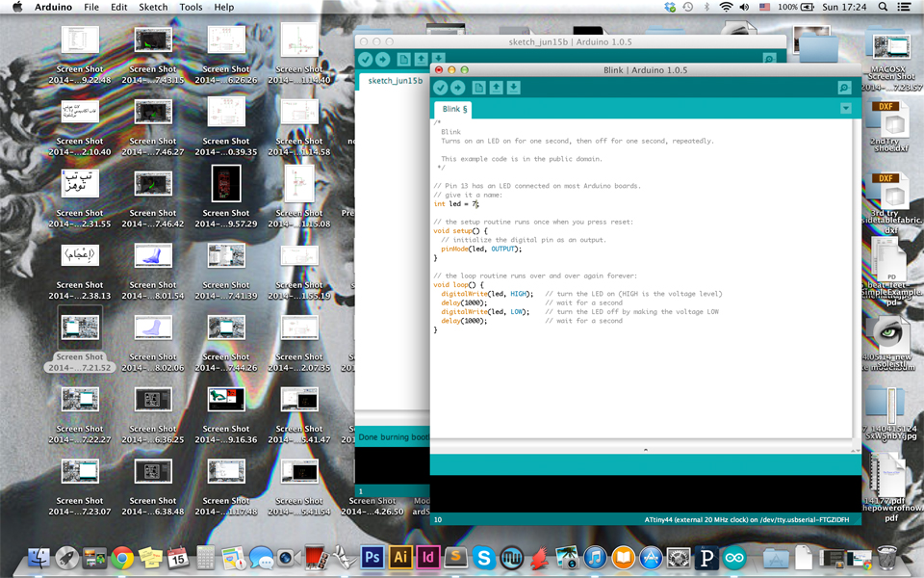Click the Dropbox menu bar icon
The height and width of the screenshot is (578, 924).
coord(670,7)
